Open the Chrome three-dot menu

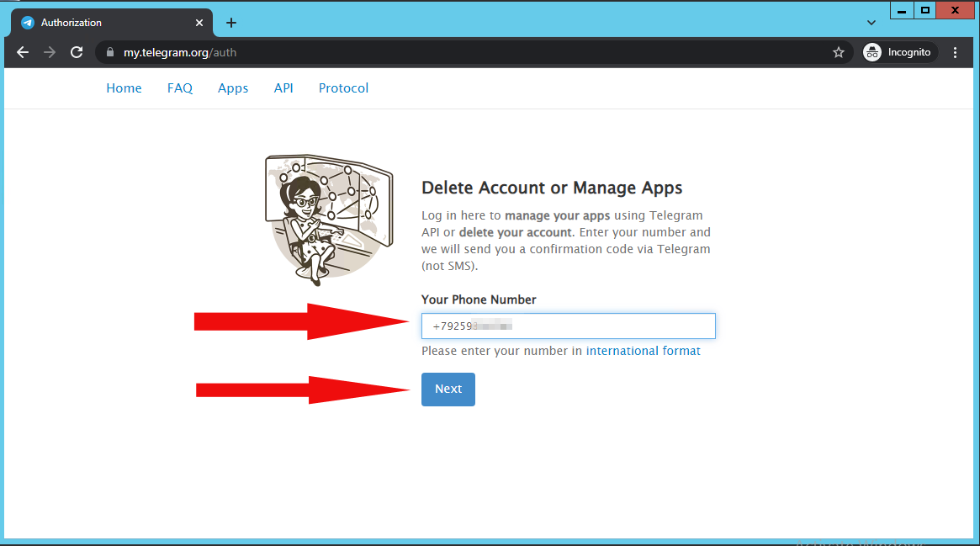click(x=955, y=52)
